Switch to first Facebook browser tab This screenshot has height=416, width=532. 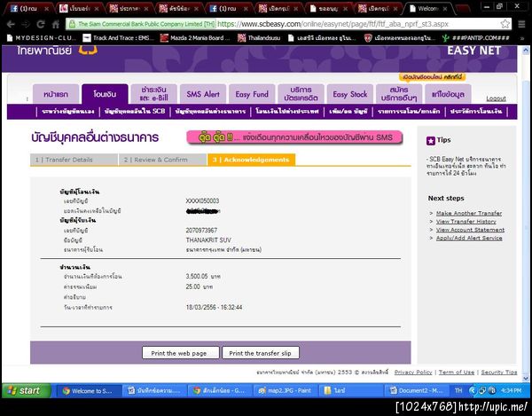click(29, 9)
